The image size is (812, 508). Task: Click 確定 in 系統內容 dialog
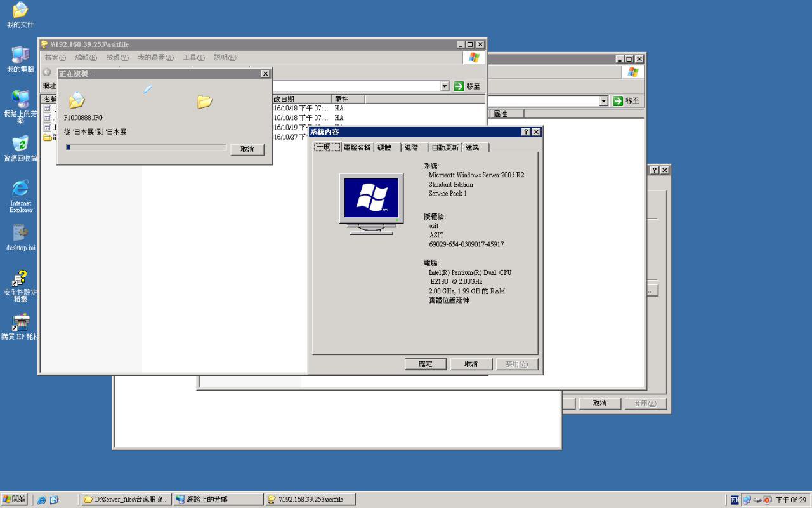tap(425, 364)
